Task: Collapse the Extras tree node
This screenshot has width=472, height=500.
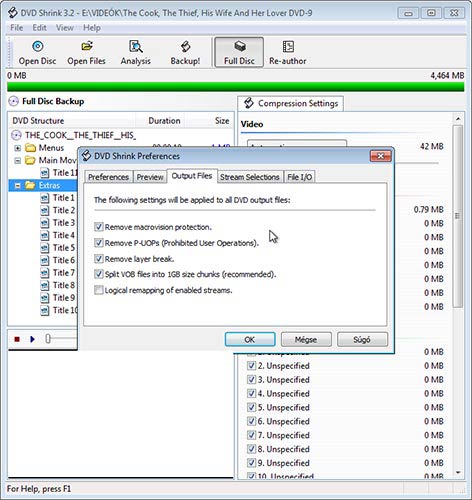Action: [18, 186]
